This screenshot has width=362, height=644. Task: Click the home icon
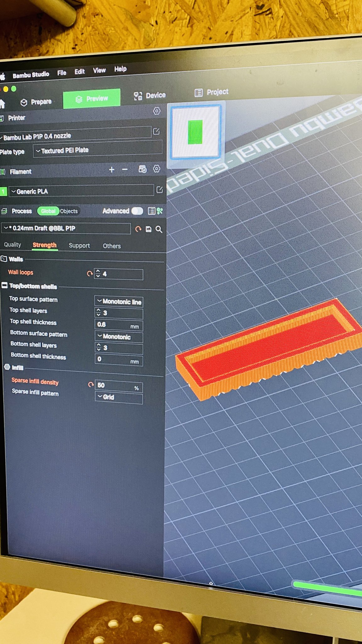tap(2, 104)
